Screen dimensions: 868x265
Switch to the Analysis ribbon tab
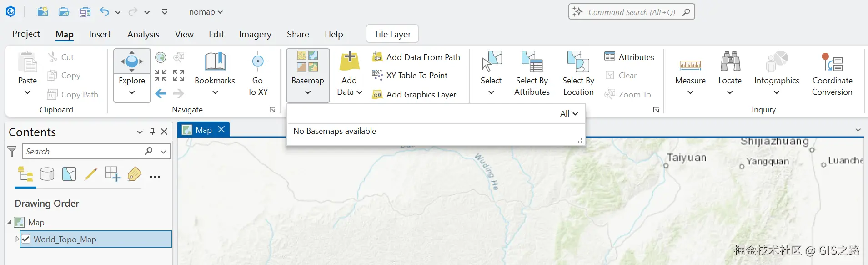(x=143, y=34)
